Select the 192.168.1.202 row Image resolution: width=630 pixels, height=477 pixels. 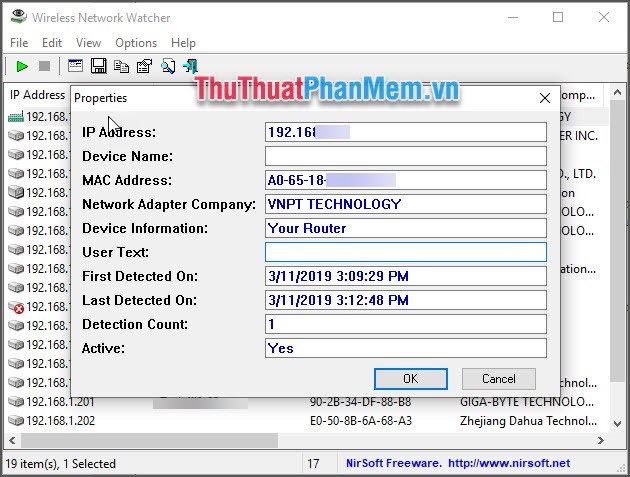pos(307,420)
